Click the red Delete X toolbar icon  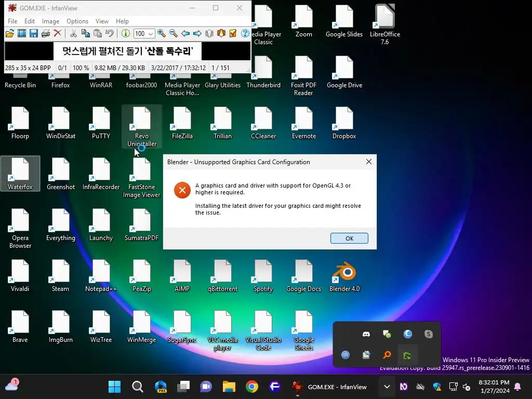click(58, 33)
